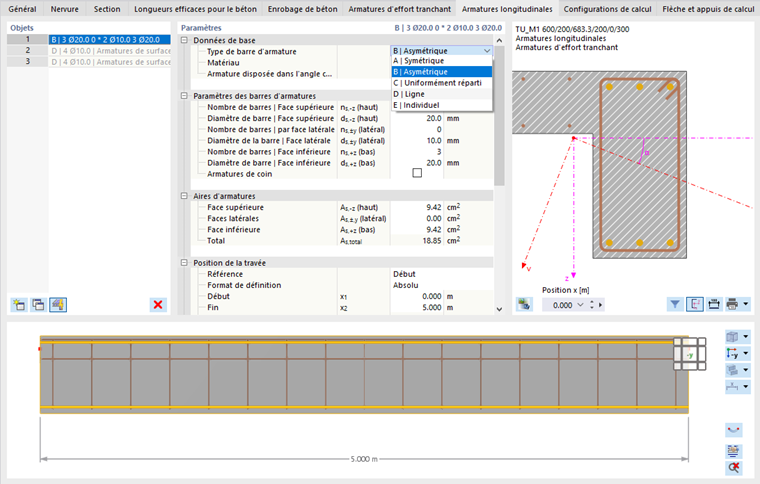Toggle the Armatures de coin checkbox

point(417,173)
